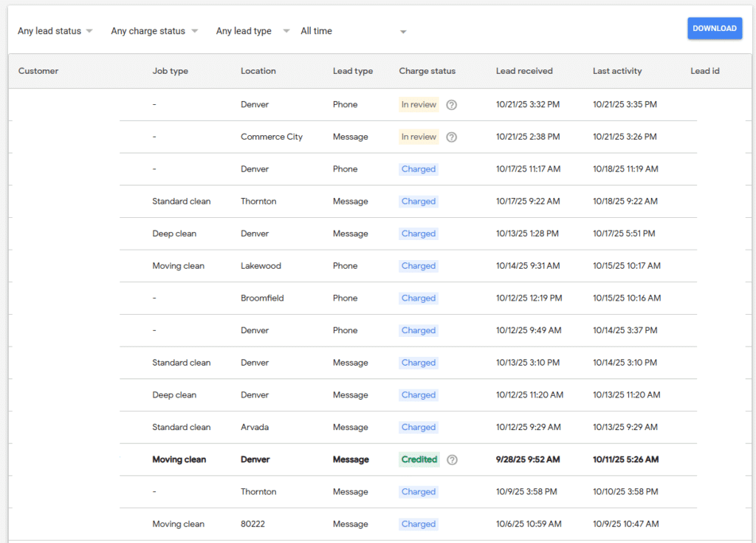
Task: Open the Broomfield phone lead row
Action: click(x=262, y=298)
